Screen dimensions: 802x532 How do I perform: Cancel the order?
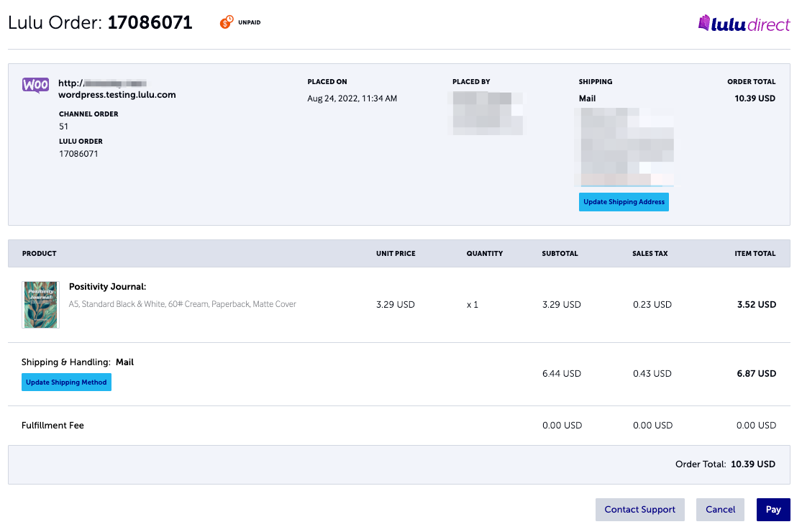point(720,510)
